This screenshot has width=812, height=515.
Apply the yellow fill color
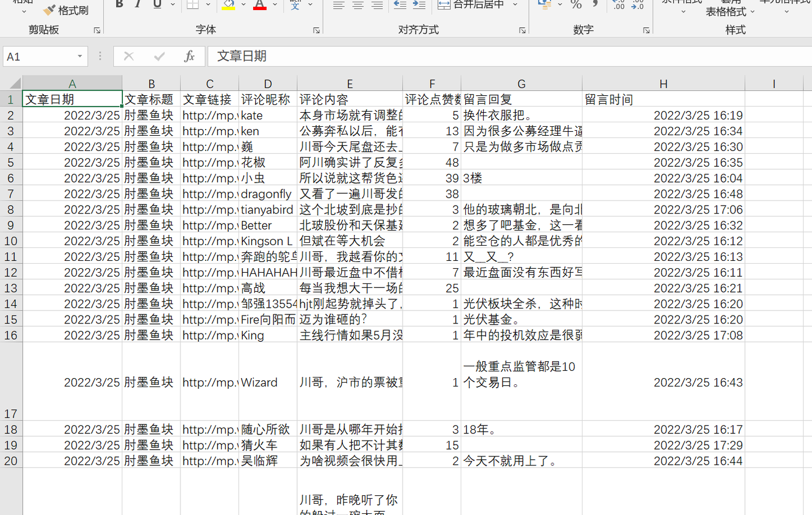228,5
